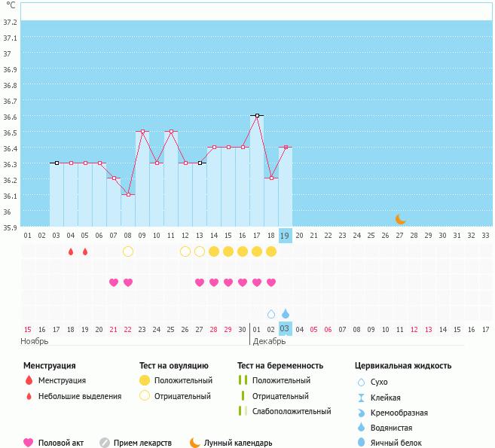
Task: Click the 'Яичный белок' legend drop icon
Action: tap(362, 443)
